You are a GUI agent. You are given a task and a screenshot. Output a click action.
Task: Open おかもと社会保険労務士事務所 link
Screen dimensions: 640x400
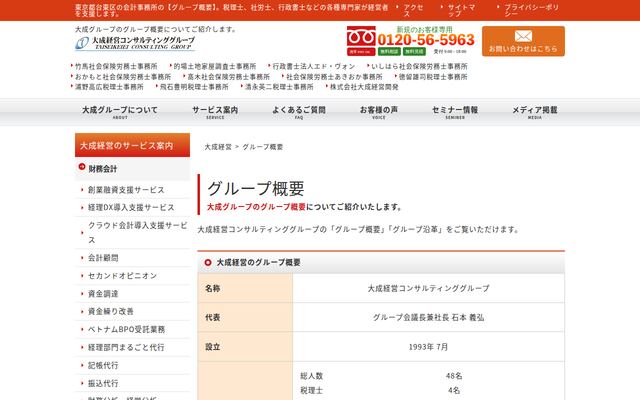coord(123,77)
